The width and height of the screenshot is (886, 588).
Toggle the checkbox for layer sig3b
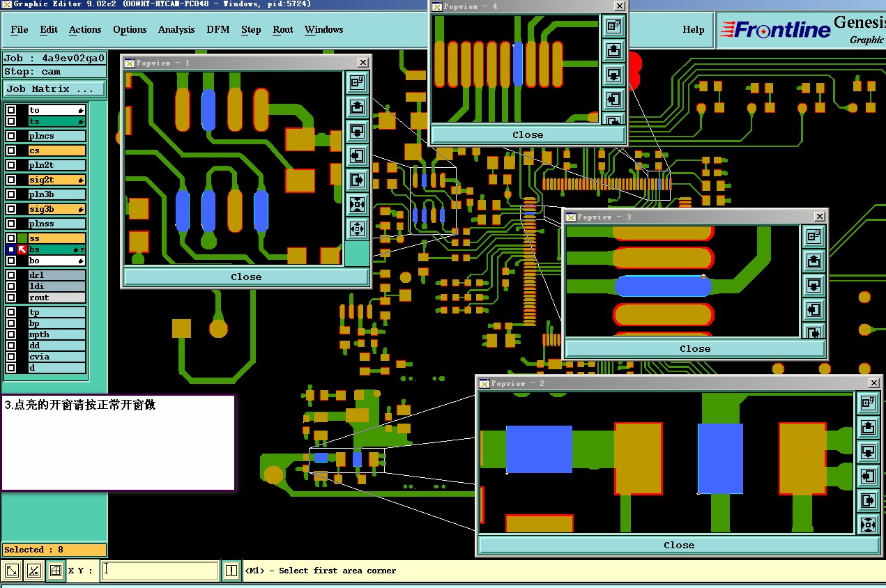pos(11,209)
